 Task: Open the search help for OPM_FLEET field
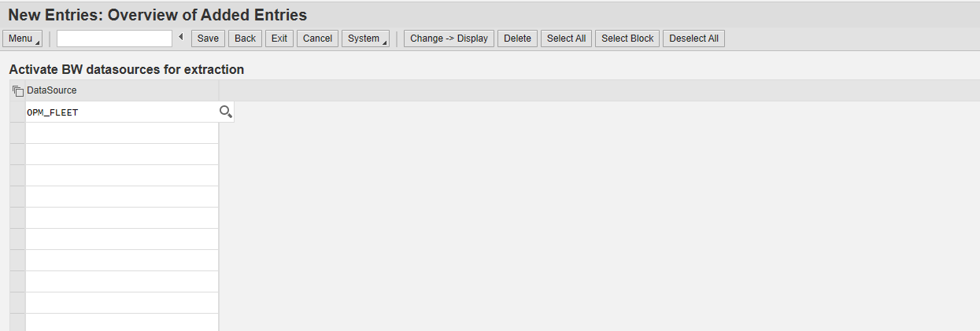pyautogui.click(x=226, y=112)
